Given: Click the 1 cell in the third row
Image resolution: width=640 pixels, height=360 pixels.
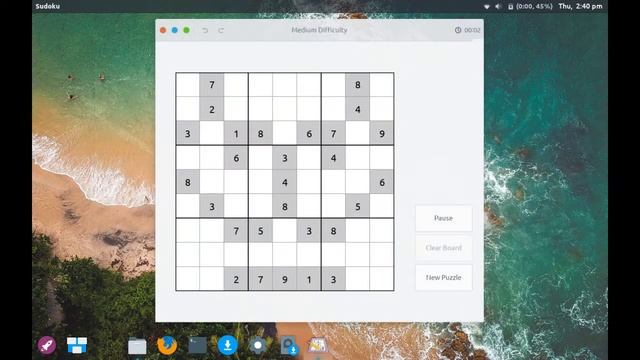Looking at the screenshot, I should point(236,133).
